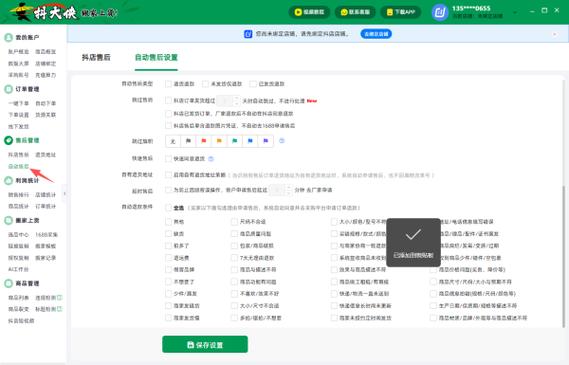Expand the account dropdown arrow in header
This screenshot has height=365, width=569.
pos(515,13)
